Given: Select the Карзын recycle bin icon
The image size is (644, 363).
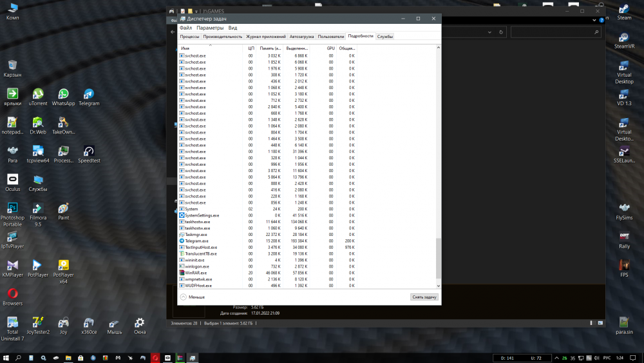Looking at the screenshot, I should [x=12, y=68].
